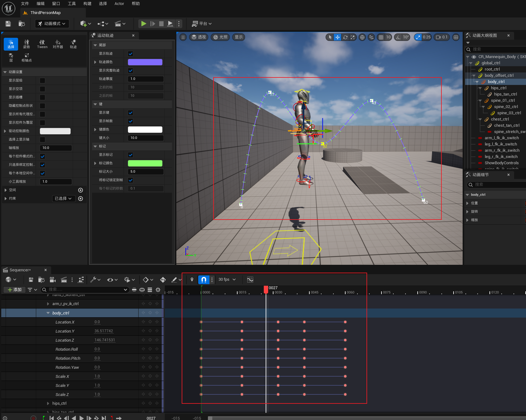Toggle CR_Mannequin_Body visibility eye icon
Image resolution: width=526 pixels, height=420 pixels.
[x=474, y=57]
